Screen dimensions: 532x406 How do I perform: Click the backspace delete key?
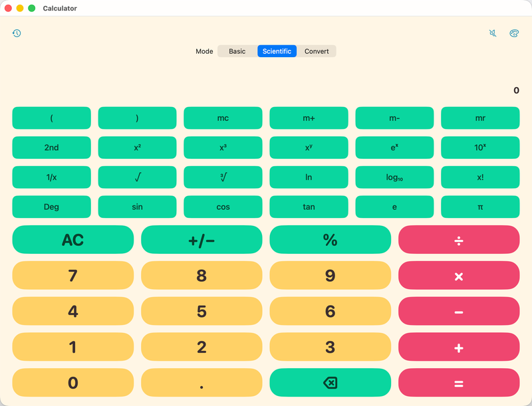pyautogui.click(x=330, y=383)
